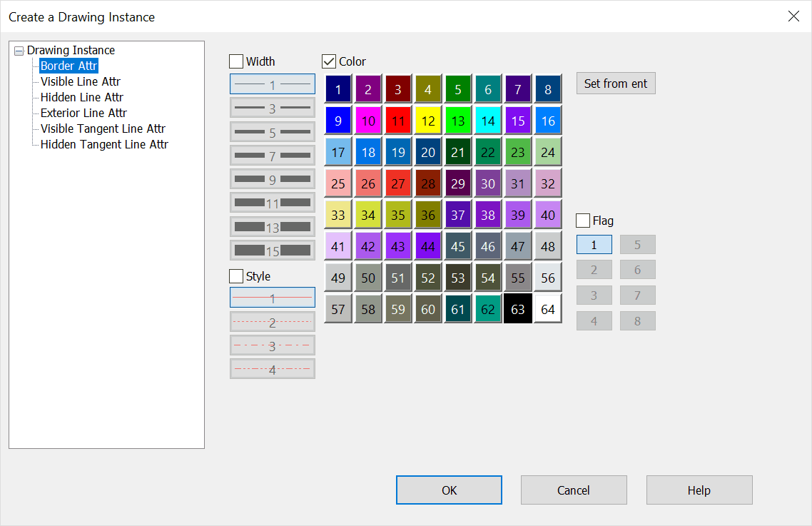Select the dotted line style 2
The height and width of the screenshot is (526, 812).
[272, 321]
